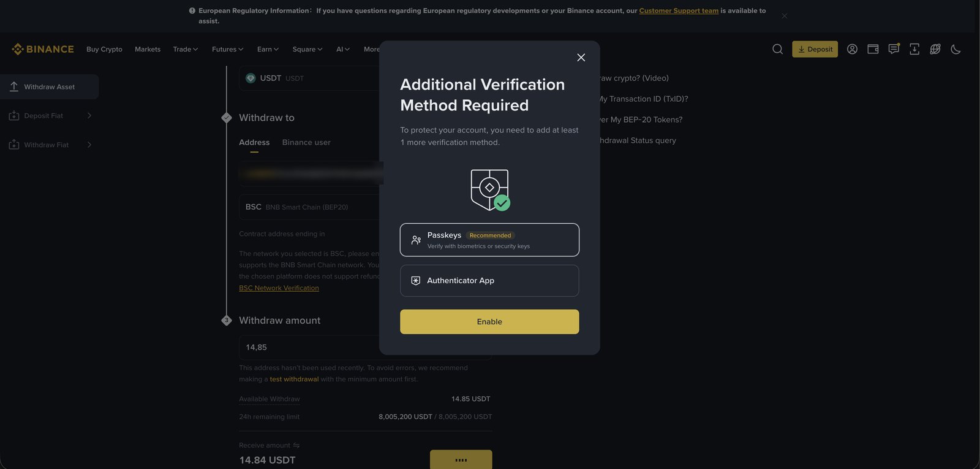Open the search icon in the header
The image size is (980, 469).
[777, 49]
